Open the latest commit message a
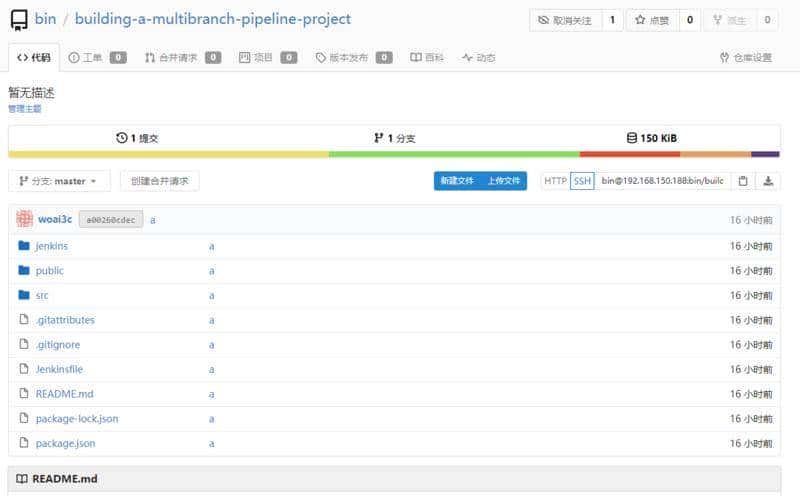 click(153, 220)
